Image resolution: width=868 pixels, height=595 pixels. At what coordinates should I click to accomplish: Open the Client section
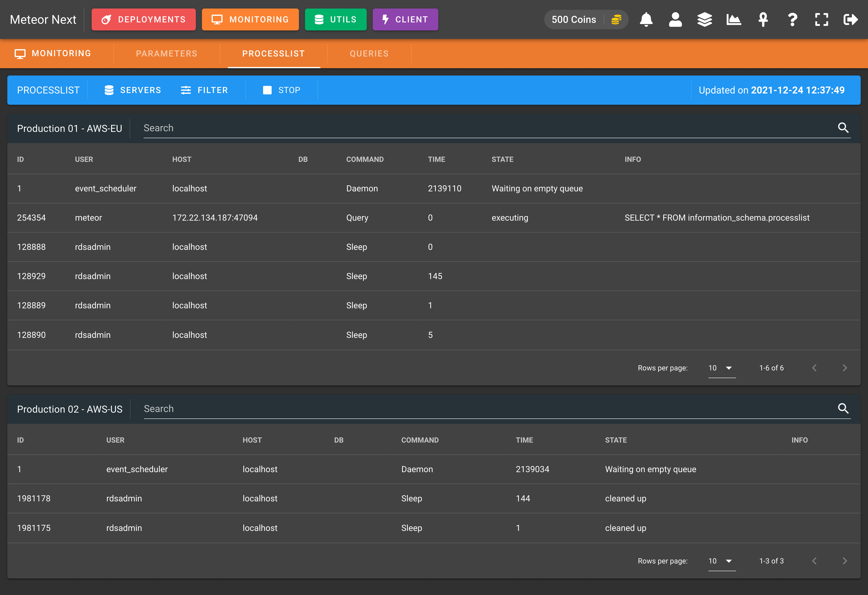point(405,19)
